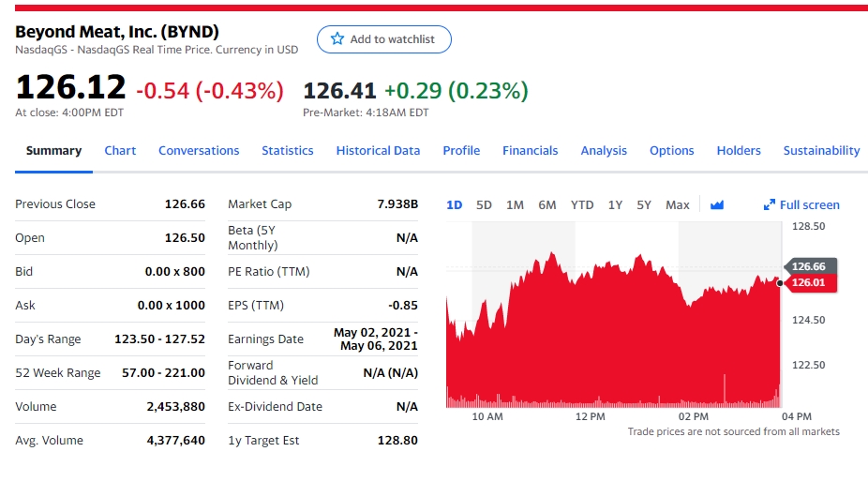Image resolution: width=868 pixels, height=482 pixels.
Task: Switch to the Chart tab
Action: (120, 151)
